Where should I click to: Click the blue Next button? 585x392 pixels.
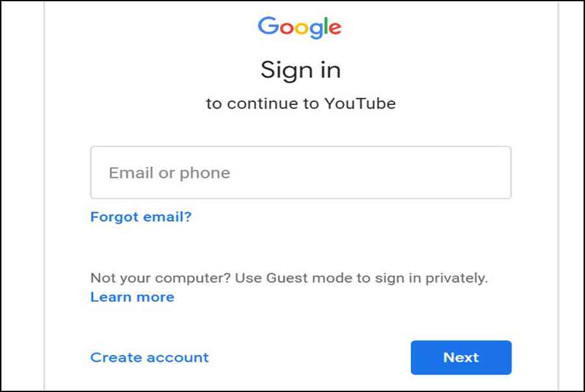[461, 358]
